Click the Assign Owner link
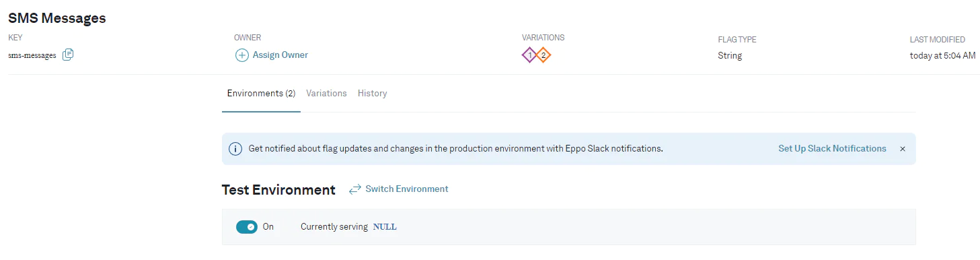 click(x=280, y=55)
